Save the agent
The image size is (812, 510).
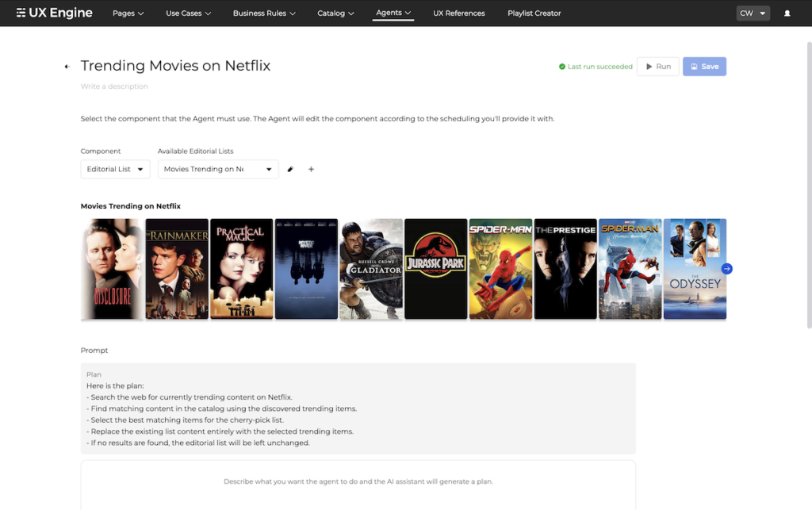tap(704, 67)
